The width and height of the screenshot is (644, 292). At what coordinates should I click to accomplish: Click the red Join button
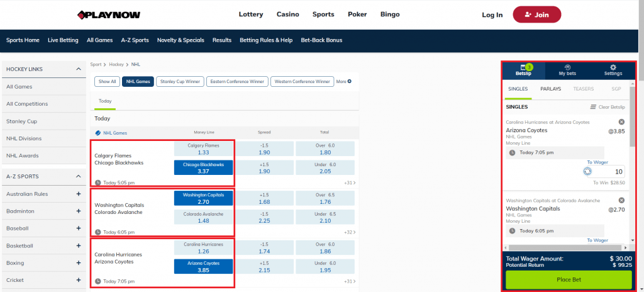(537, 15)
